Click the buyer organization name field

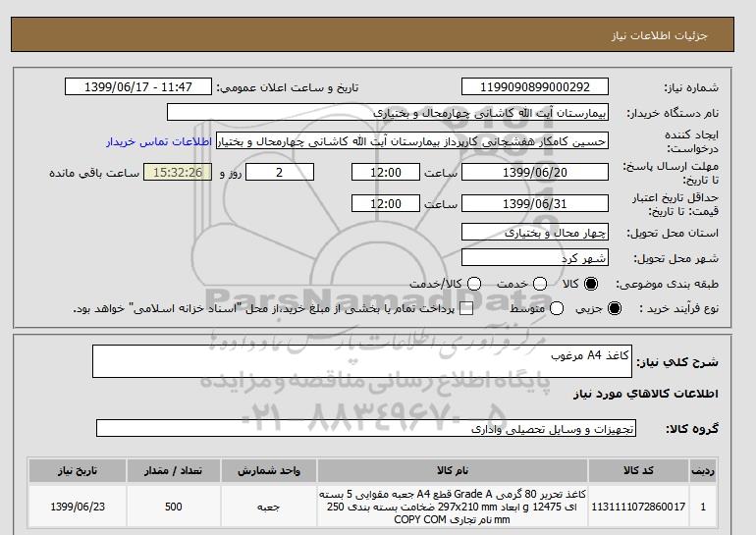(x=388, y=112)
